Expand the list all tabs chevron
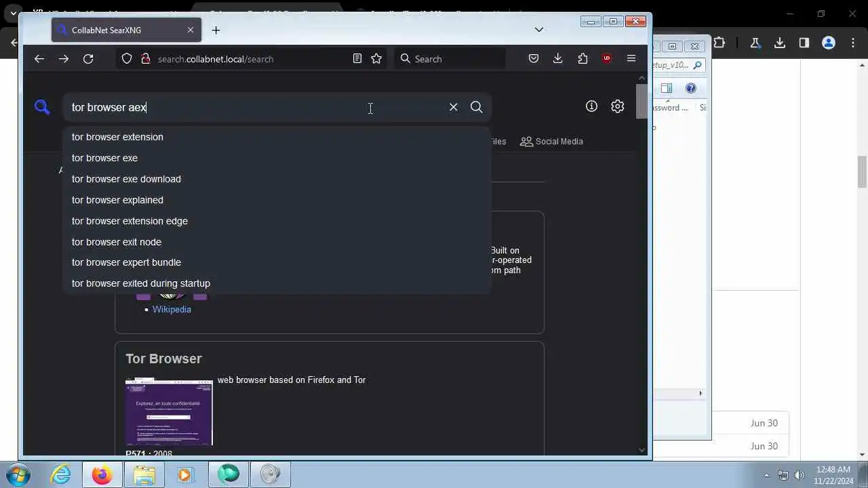868x488 pixels. pyautogui.click(x=539, y=30)
